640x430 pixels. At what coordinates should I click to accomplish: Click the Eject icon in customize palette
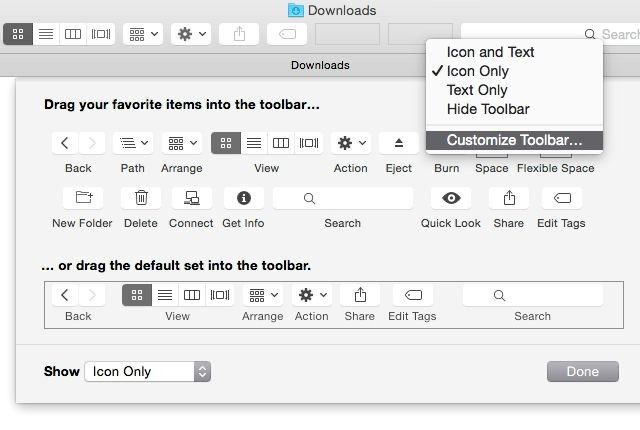399,143
